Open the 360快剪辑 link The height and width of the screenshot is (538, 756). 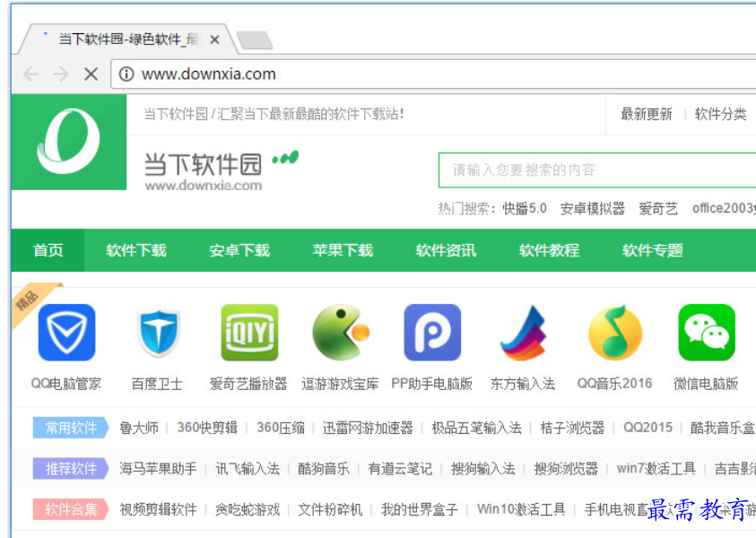207,428
